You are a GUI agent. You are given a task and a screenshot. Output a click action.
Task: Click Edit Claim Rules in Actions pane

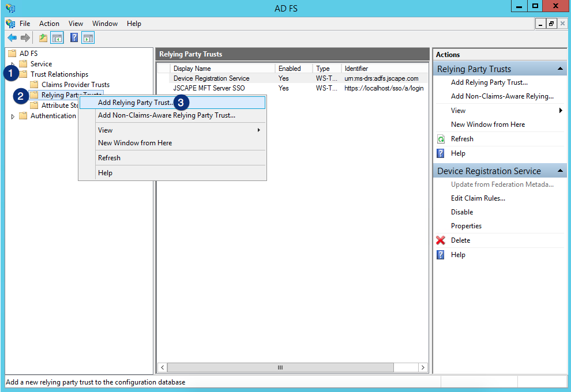point(478,198)
